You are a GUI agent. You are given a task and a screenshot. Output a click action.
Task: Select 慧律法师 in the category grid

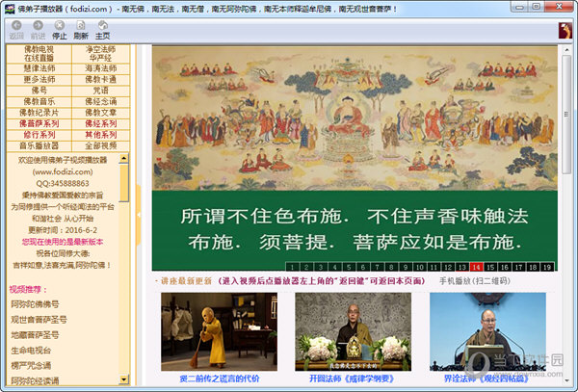pyautogui.click(x=39, y=68)
